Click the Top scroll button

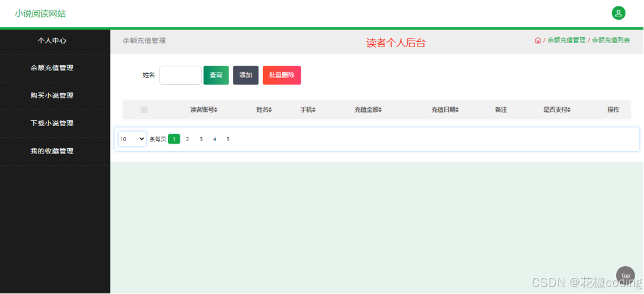[625, 275]
